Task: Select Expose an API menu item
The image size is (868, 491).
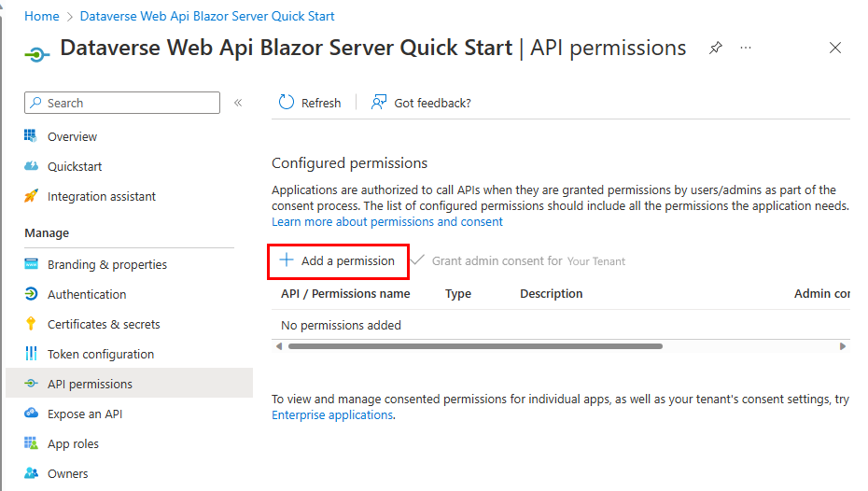Action: coord(85,414)
